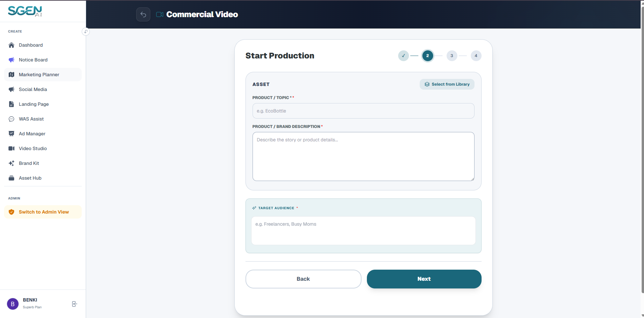644x318 pixels.
Task: Click the ASSET section label
Action: point(261,84)
